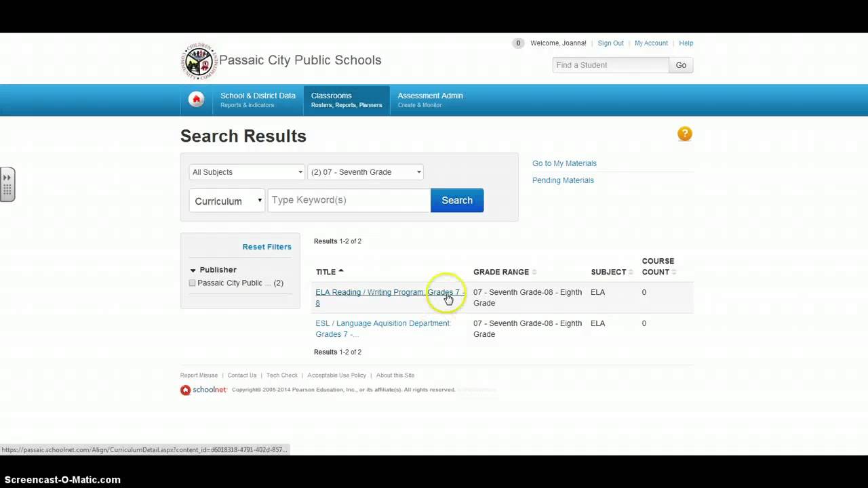Click the TITLE column header
Viewport: 868px width, 488px height.
point(325,272)
